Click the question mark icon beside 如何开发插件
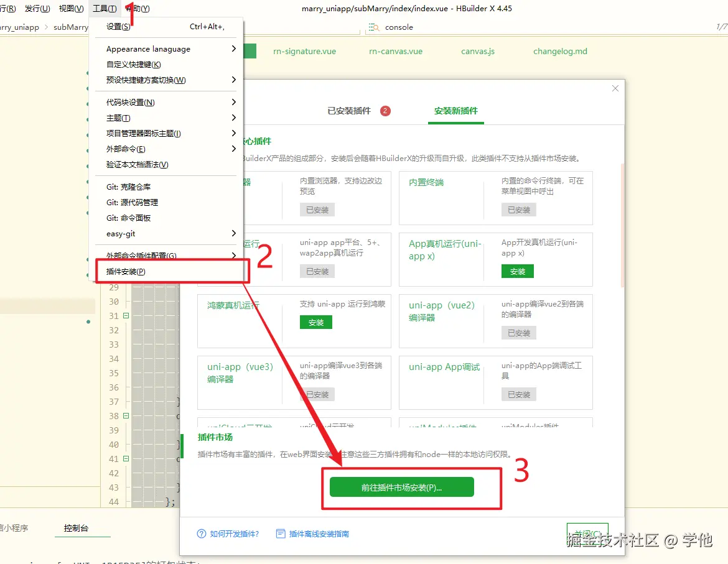This screenshot has height=564, width=728. pos(199,534)
